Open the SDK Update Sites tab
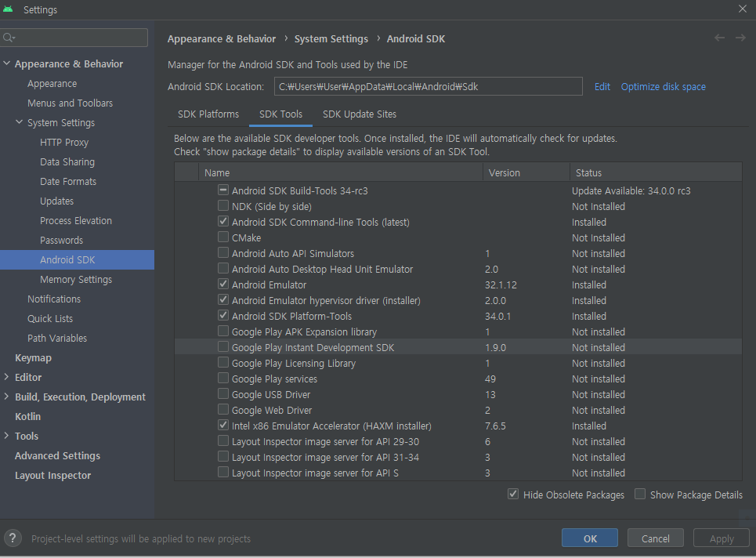This screenshot has height=558, width=756. click(359, 114)
